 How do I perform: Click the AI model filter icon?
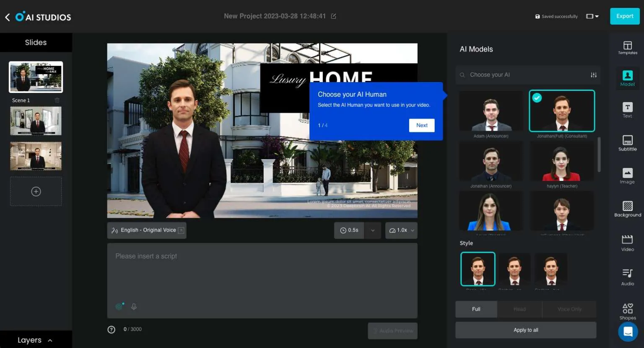594,75
